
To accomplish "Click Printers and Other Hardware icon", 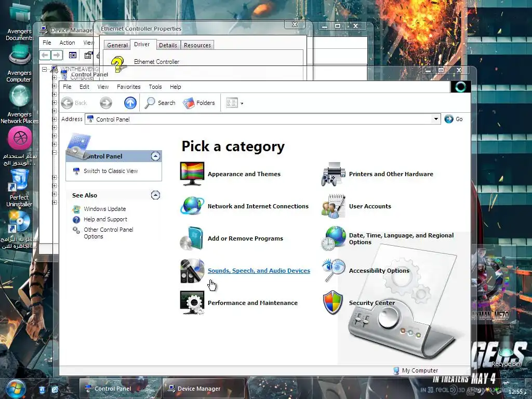I will [333, 174].
